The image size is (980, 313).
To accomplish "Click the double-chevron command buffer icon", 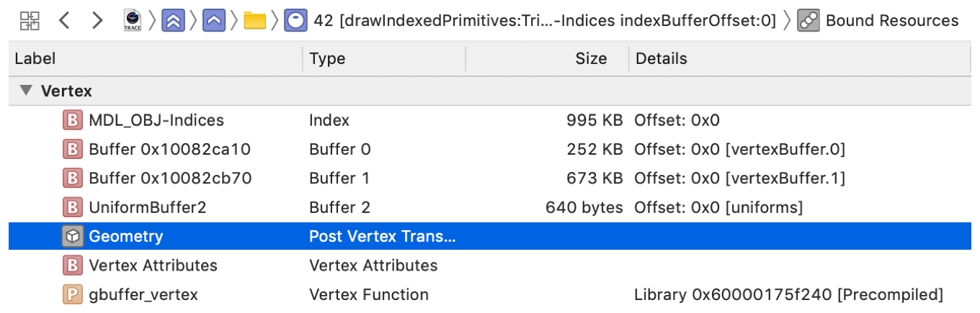I will (171, 20).
